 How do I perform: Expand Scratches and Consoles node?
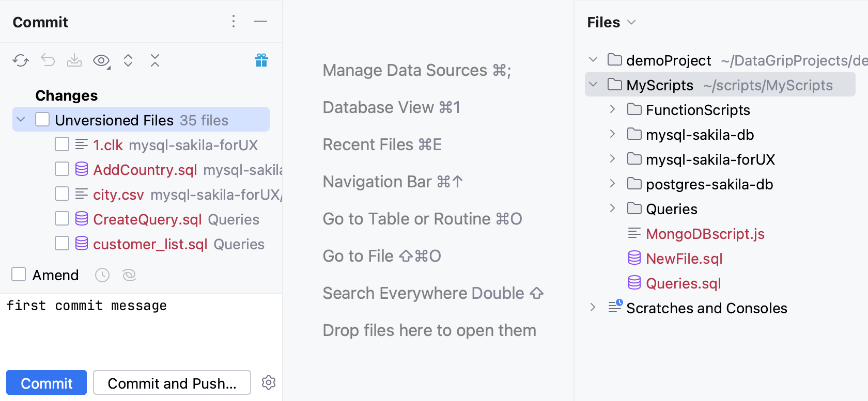coord(593,308)
